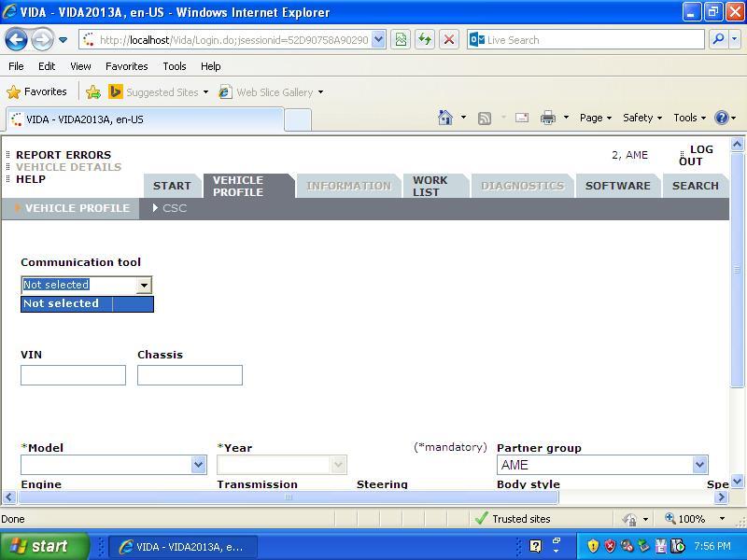Click the Stop loading red X icon
The height and width of the screenshot is (560, 747).
click(449, 39)
